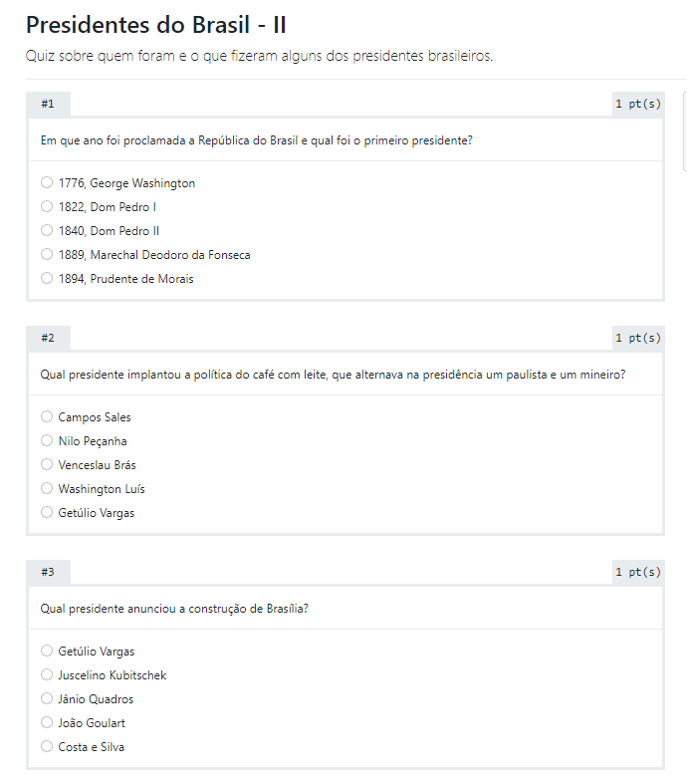
Task: Select Costa e Silva answer
Action: pyautogui.click(x=47, y=746)
